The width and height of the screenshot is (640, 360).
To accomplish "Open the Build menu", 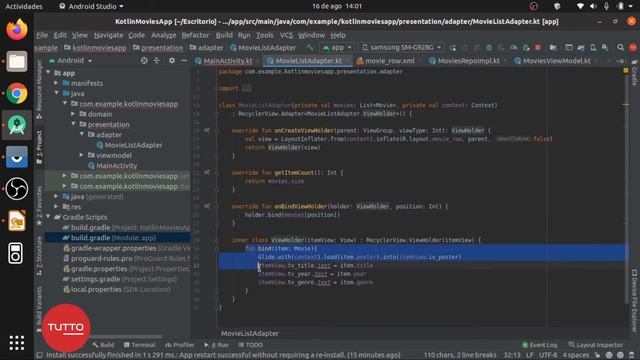I will pyautogui.click(x=224, y=35).
